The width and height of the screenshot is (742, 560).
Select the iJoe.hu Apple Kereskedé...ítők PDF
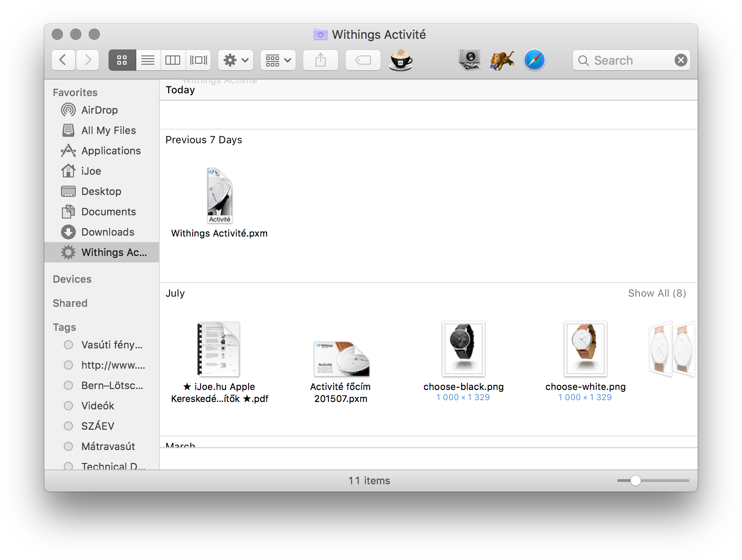(219, 363)
